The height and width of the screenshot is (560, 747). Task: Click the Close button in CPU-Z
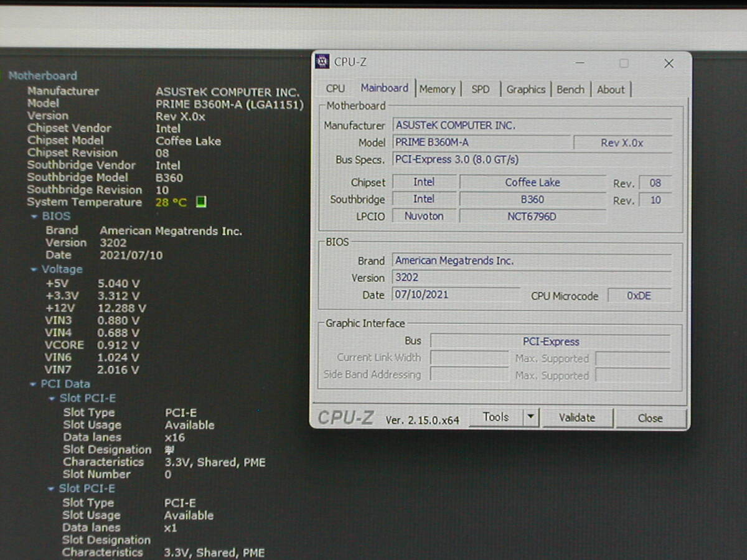[x=650, y=418]
